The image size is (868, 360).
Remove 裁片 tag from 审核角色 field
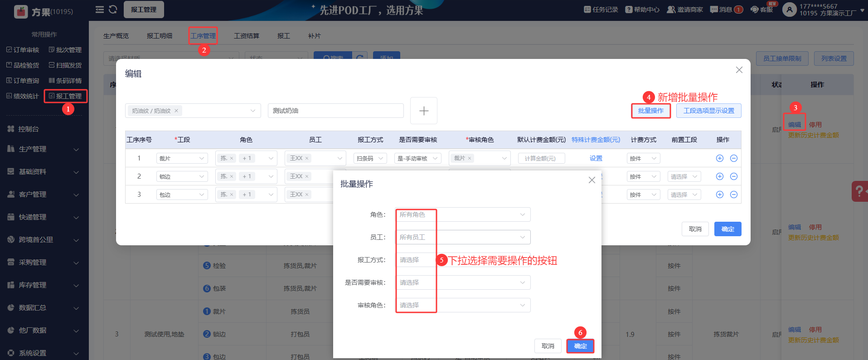tap(470, 158)
